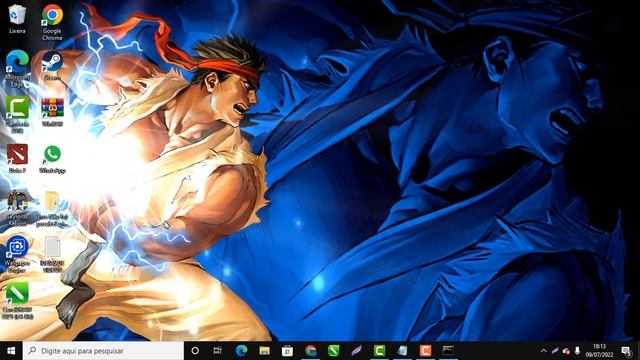The image size is (640, 360).
Task: Open File Explorer from the taskbar
Action: [264, 351]
